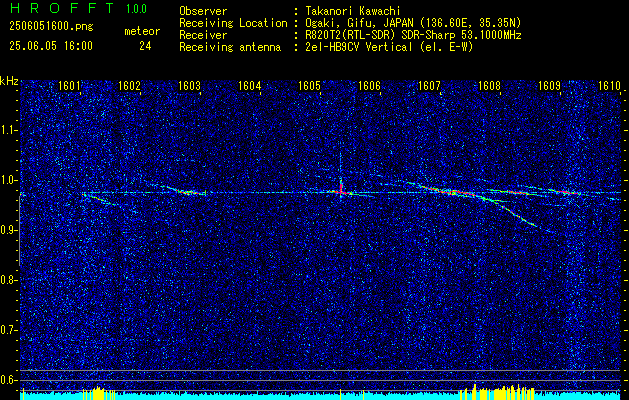Click the 0.8 kHz axis label
Screen dimensions: 629x400
tap(9, 280)
